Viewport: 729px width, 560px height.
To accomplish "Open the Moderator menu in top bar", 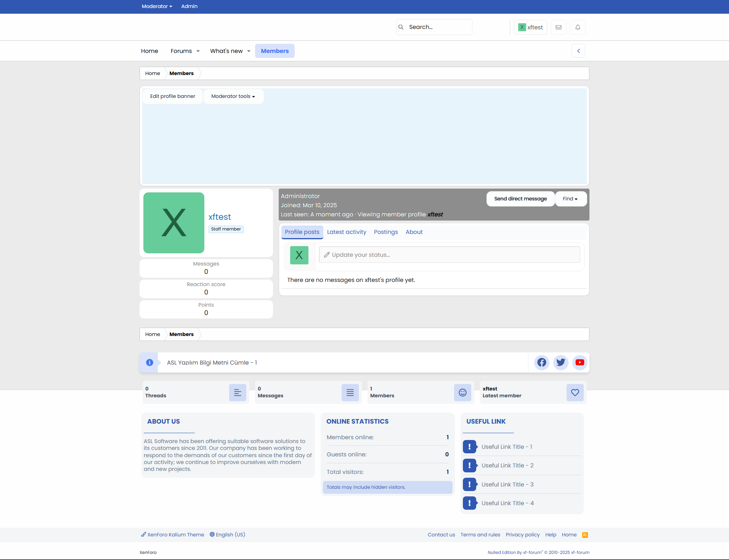I will (157, 6).
